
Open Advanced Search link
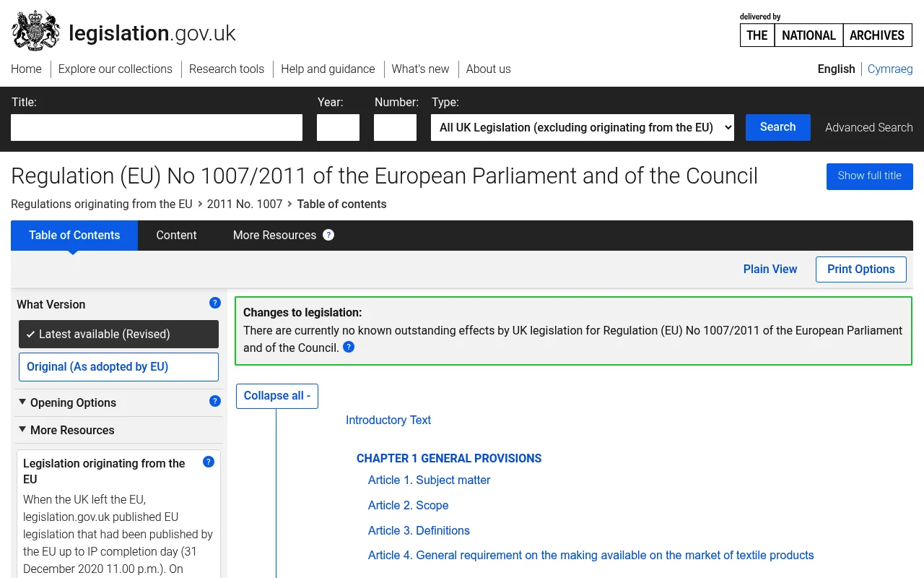(x=869, y=127)
